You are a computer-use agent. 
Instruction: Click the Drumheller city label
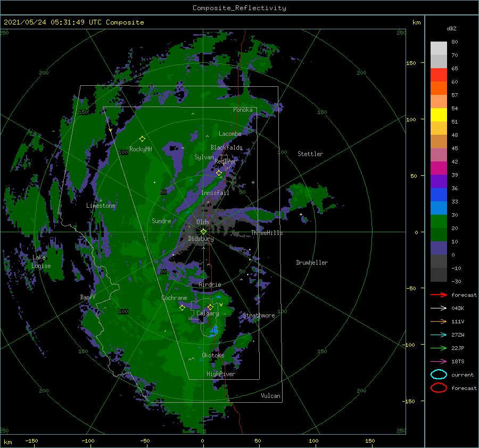[x=312, y=263]
